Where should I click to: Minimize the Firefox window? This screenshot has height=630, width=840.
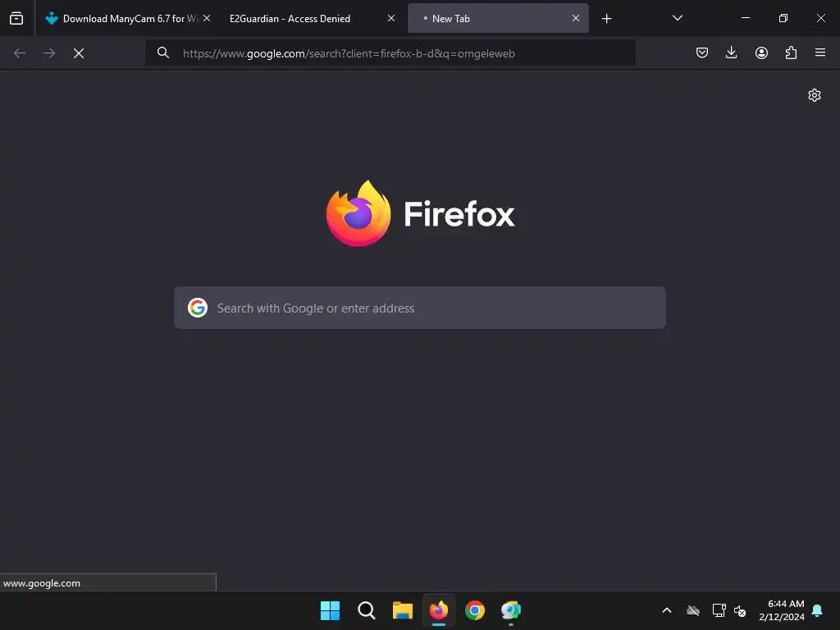click(x=745, y=18)
